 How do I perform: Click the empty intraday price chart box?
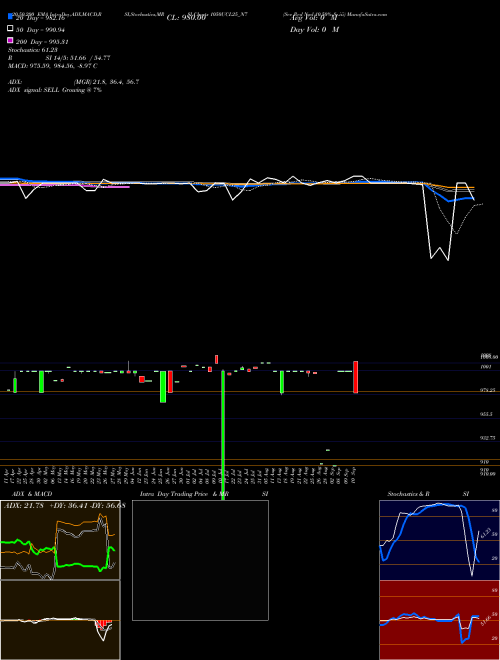[200, 560]
